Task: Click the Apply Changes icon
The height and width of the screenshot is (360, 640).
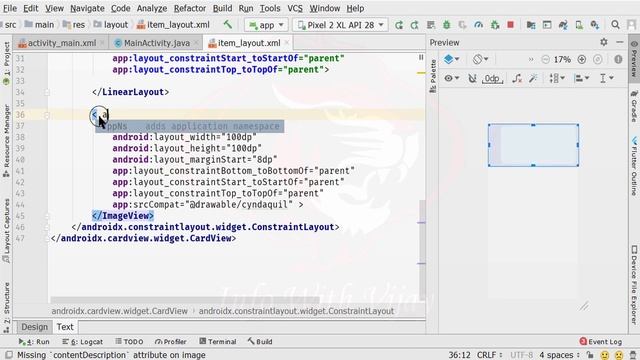Action: 415,25
